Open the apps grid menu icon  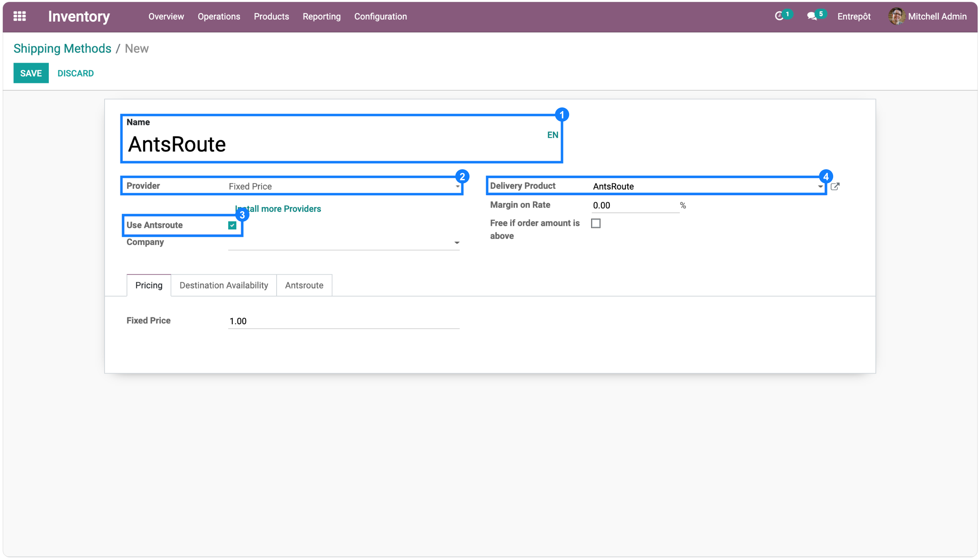(x=20, y=16)
